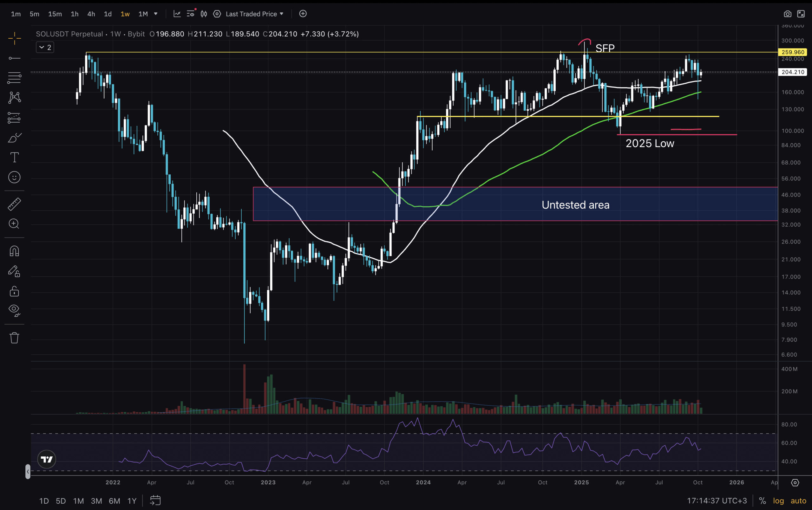Open the Fibonacci retracement tool
The height and width of the screenshot is (510, 812).
tap(14, 78)
